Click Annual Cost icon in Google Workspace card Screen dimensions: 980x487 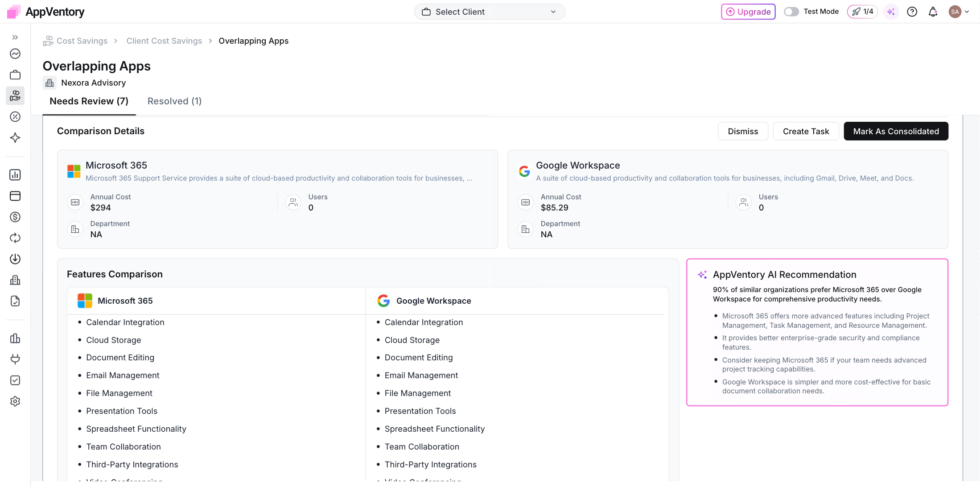click(x=526, y=202)
